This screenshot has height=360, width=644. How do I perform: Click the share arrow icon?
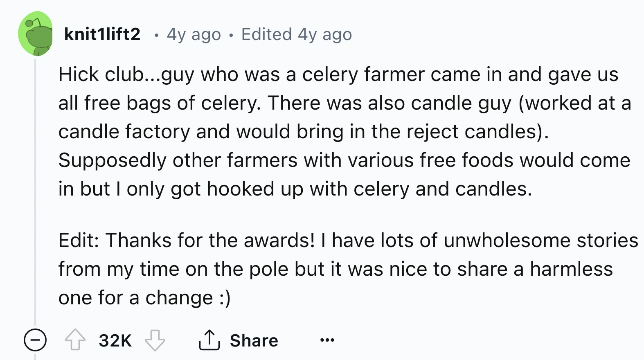click(x=209, y=340)
